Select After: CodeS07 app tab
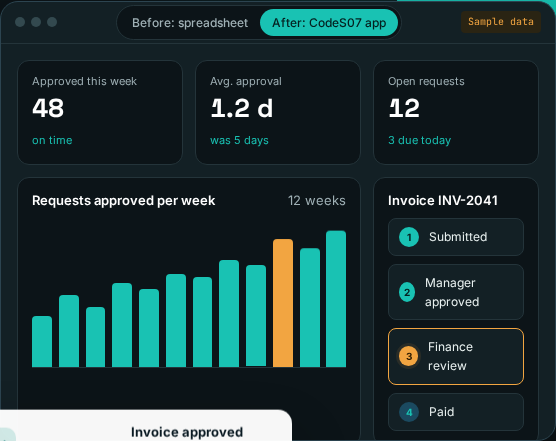This screenshot has height=441, width=556. 329,23
